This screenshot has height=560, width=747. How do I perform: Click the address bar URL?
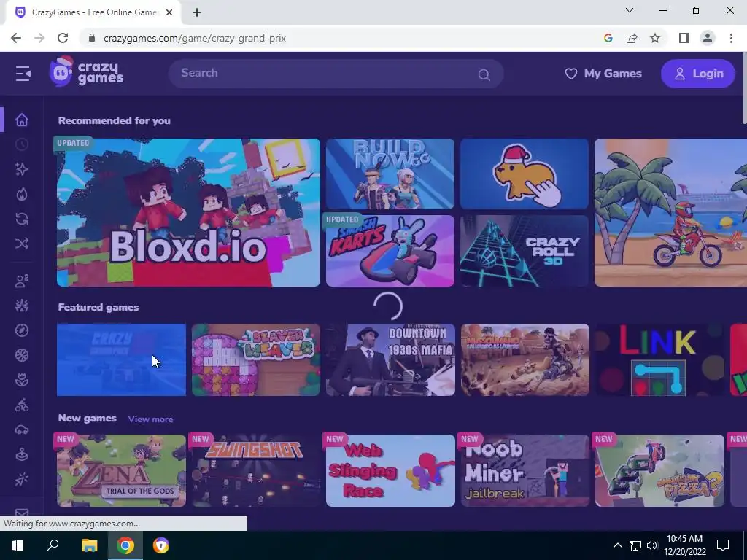pyautogui.click(x=194, y=38)
